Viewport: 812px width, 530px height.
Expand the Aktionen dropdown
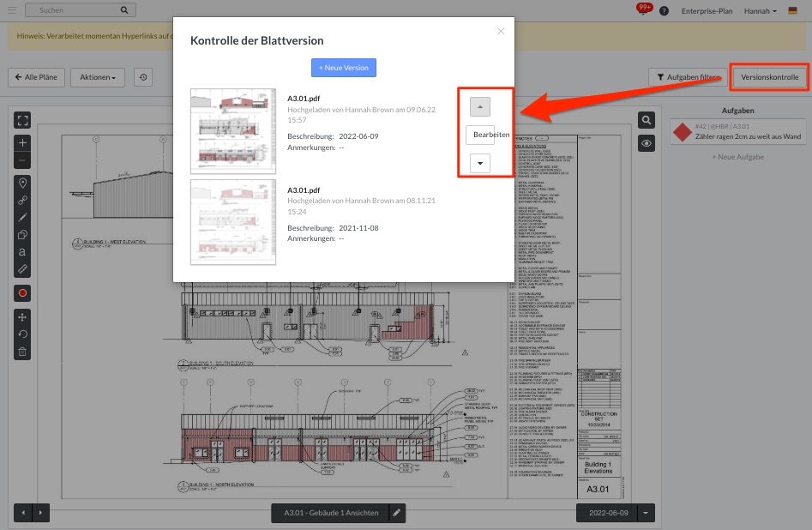(98, 77)
